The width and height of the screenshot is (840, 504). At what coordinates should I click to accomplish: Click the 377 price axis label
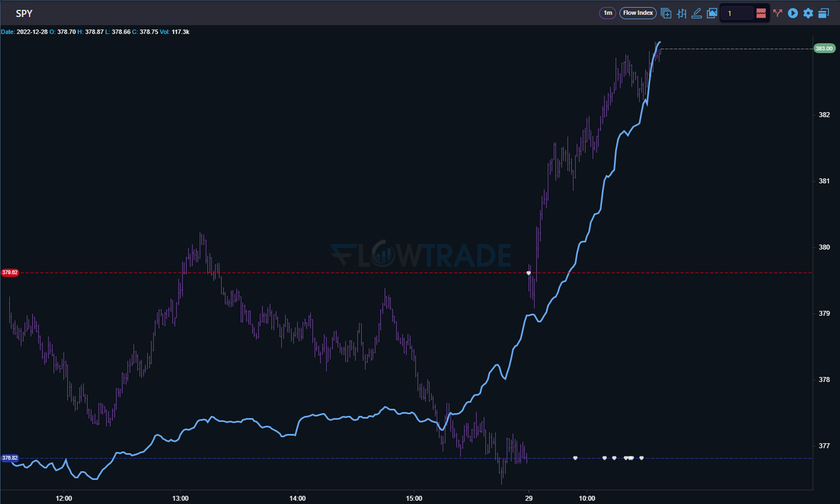click(825, 446)
